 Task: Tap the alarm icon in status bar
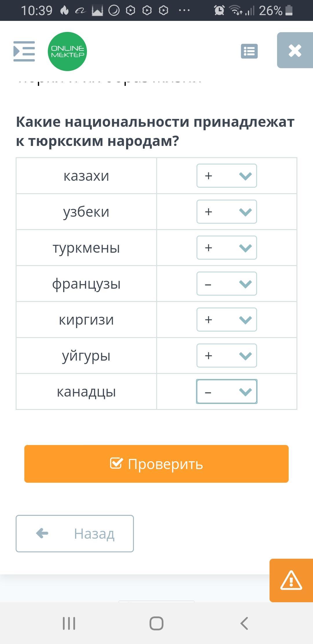[219, 10]
